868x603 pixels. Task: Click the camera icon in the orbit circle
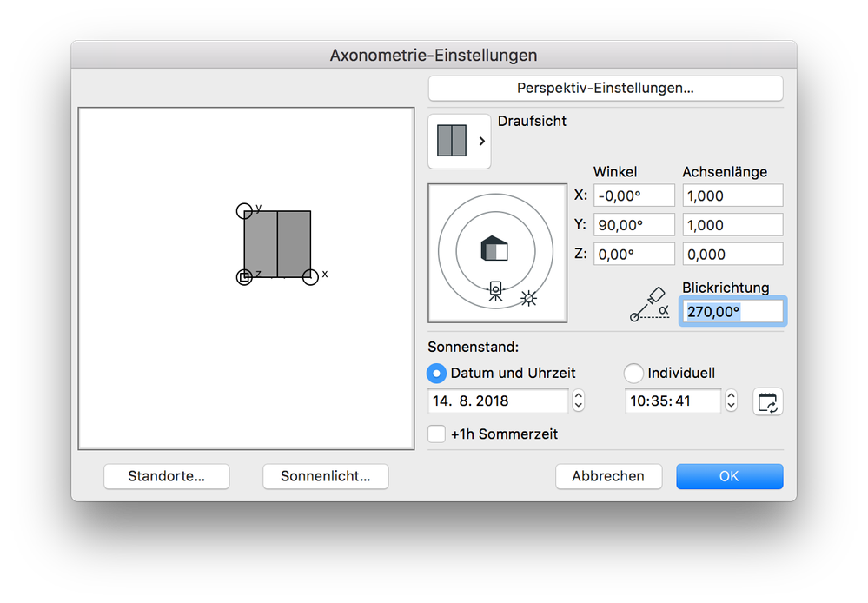click(x=495, y=291)
